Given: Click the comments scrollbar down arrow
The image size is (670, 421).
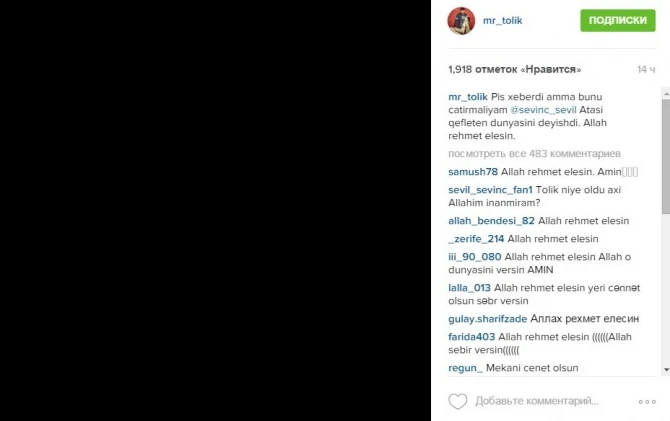Looking at the screenshot, I should pyautogui.click(x=666, y=370).
